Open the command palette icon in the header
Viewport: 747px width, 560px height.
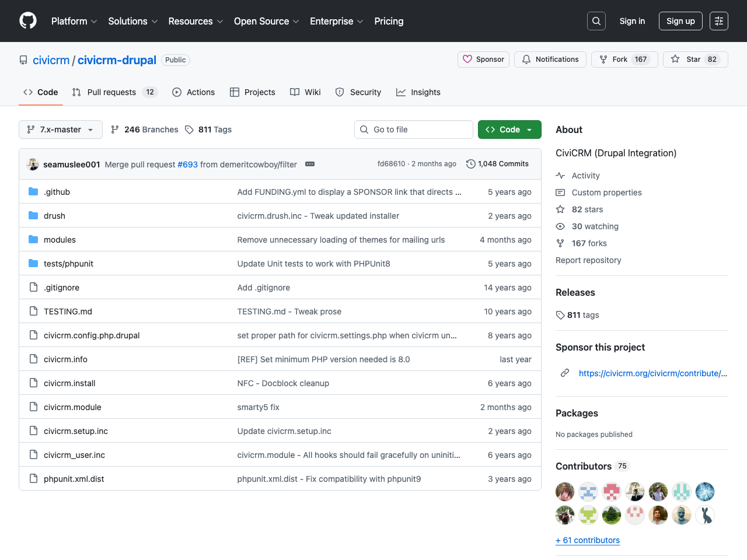[718, 20]
